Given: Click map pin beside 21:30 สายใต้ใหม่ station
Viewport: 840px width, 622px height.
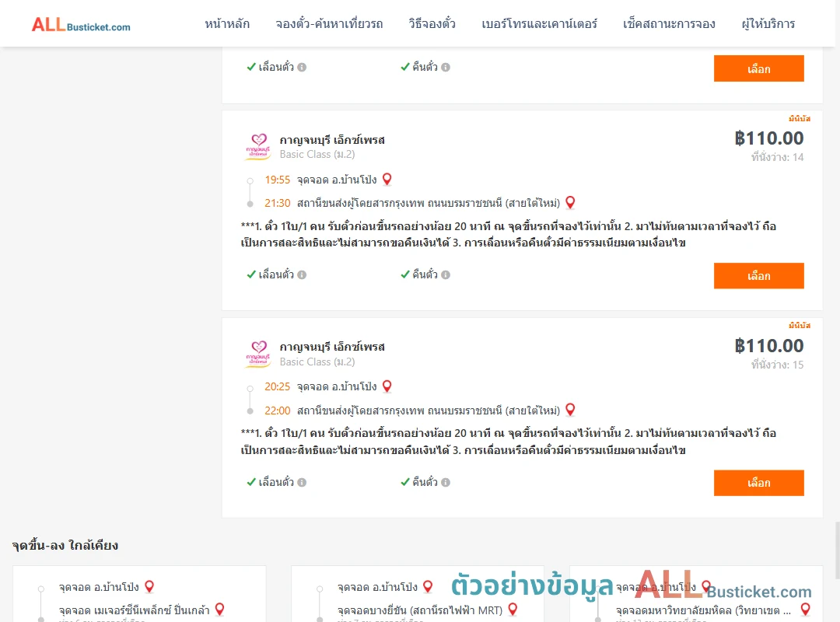Looking at the screenshot, I should [x=571, y=202].
